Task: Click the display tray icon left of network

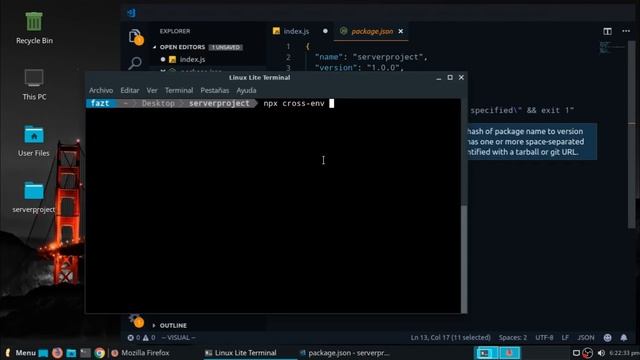Action: click(576, 353)
